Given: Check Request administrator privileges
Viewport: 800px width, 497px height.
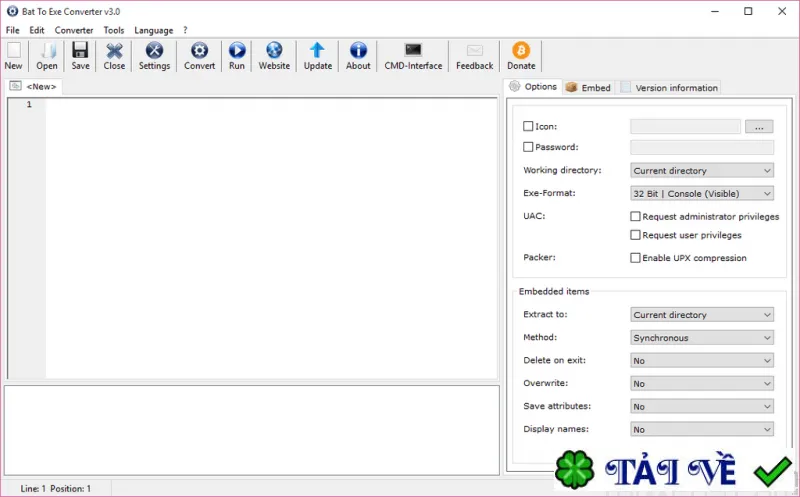Looking at the screenshot, I should (635, 216).
